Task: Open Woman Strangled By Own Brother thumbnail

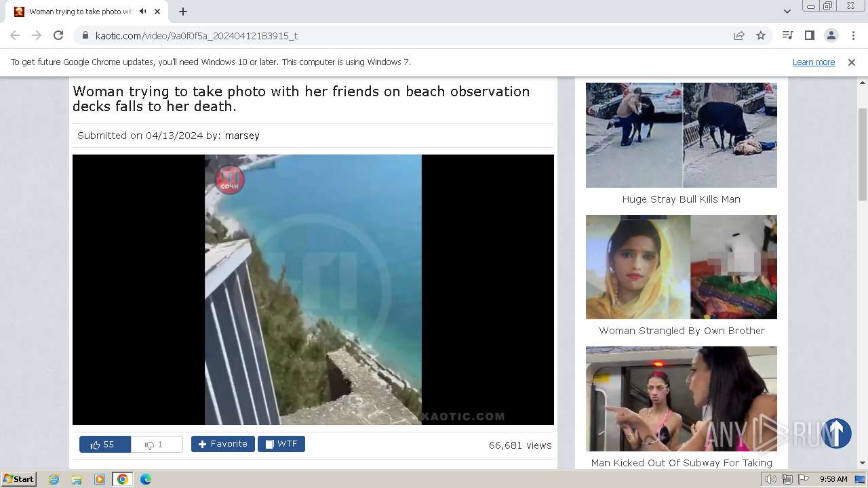Action: [x=682, y=267]
